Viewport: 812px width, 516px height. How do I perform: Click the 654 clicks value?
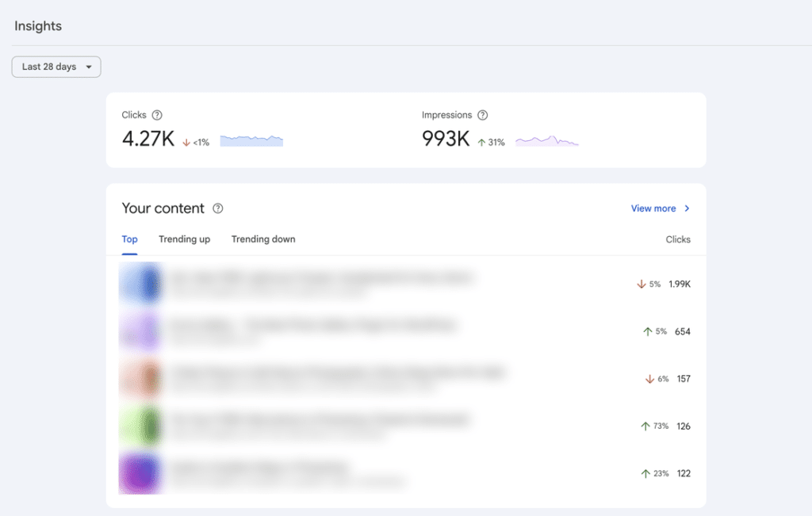[683, 332]
